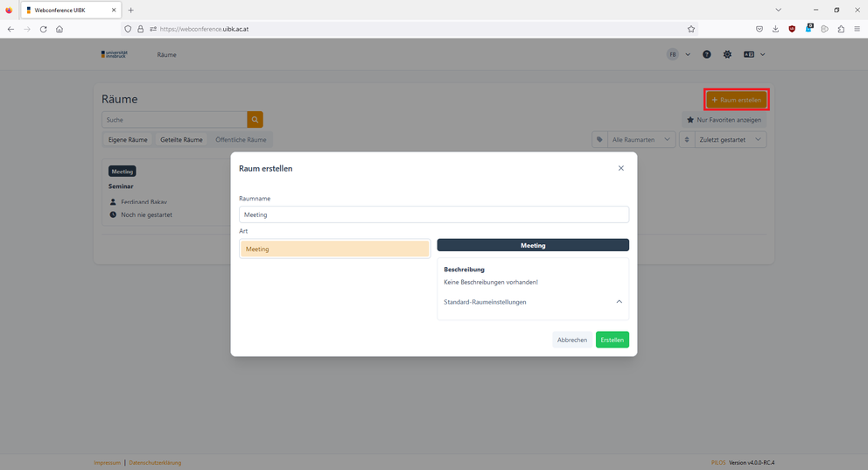Open Firefox downloads panel
Viewport: 868px width, 470px height.
[x=775, y=29]
